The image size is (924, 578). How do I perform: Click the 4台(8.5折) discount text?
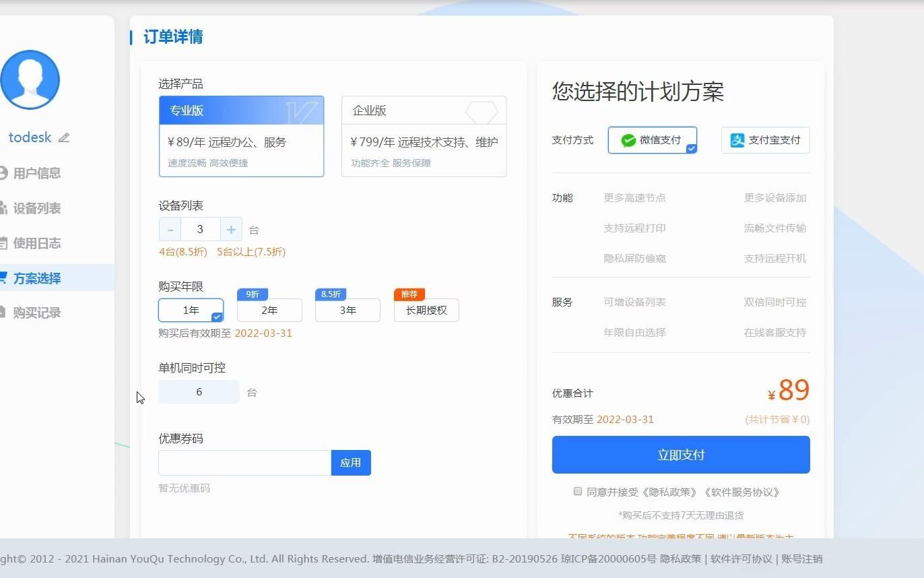pyautogui.click(x=183, y=252)
